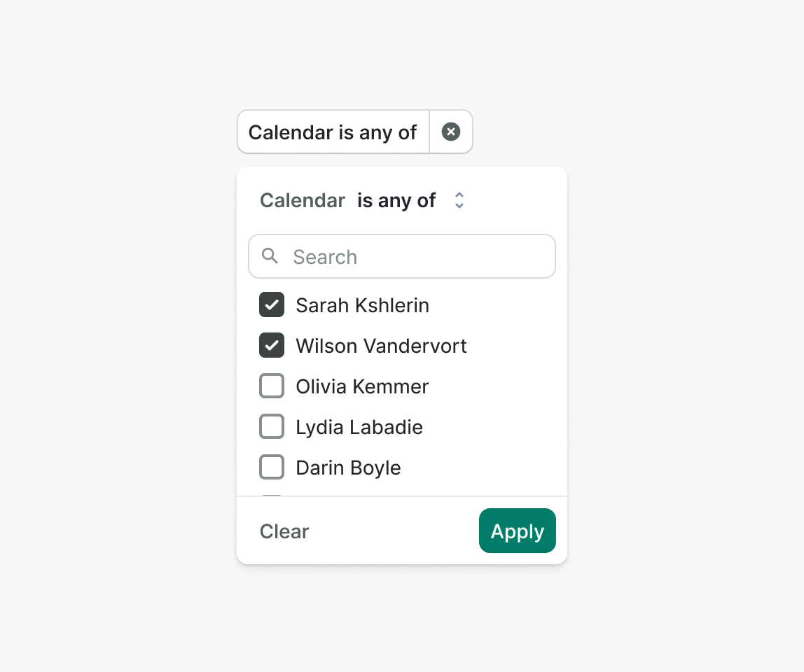
Task: Click the Sarah Kshlerin name text
Action: (362, 305)
